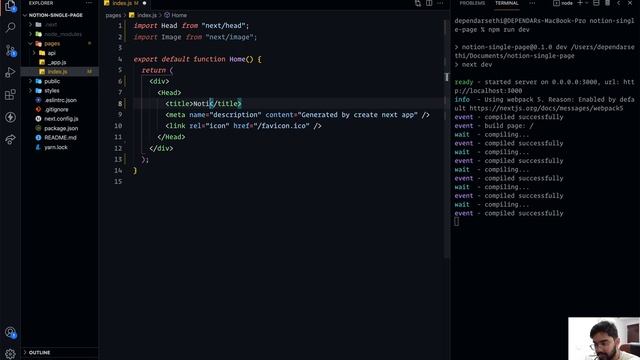
Task: Open the Accounts menu icon
Action: point(10,333)
